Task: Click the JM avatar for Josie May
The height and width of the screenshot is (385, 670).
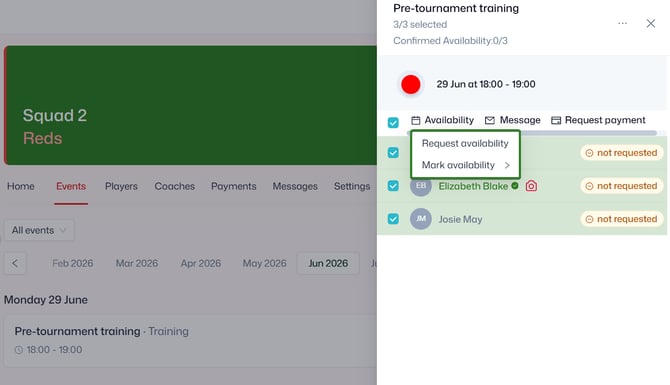Action: click(x=421, y=219)
